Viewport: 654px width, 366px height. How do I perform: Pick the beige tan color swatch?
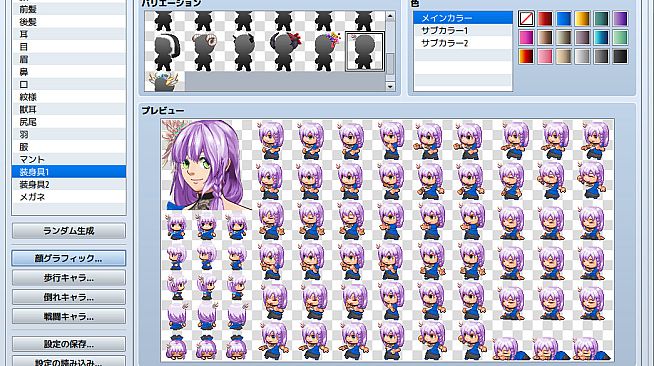pos(564,56)
